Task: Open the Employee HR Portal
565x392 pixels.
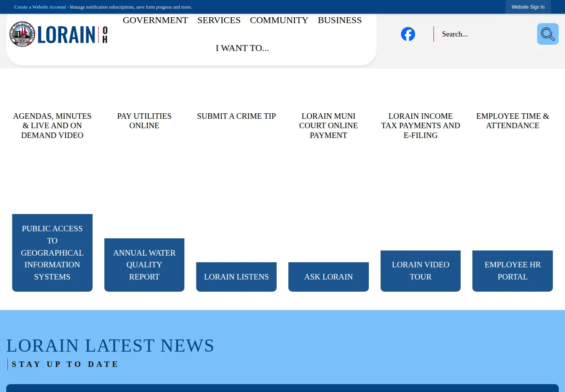Action: [512, 271]
